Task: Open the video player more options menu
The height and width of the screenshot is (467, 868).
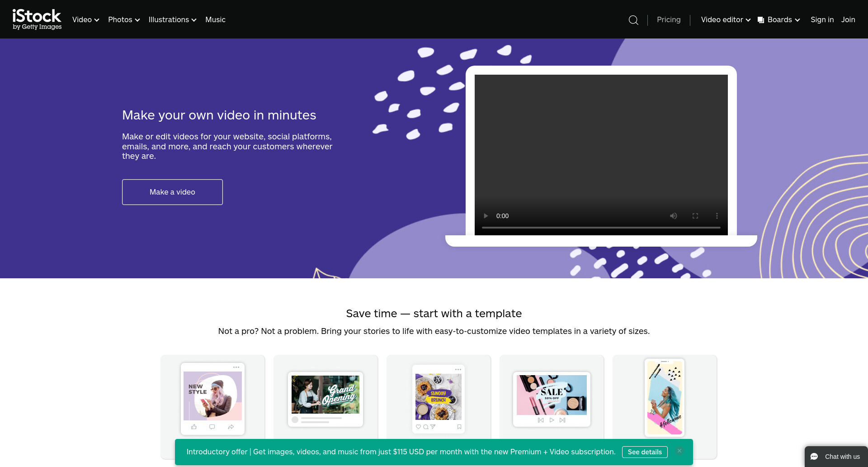Action: tap(717, 216)
